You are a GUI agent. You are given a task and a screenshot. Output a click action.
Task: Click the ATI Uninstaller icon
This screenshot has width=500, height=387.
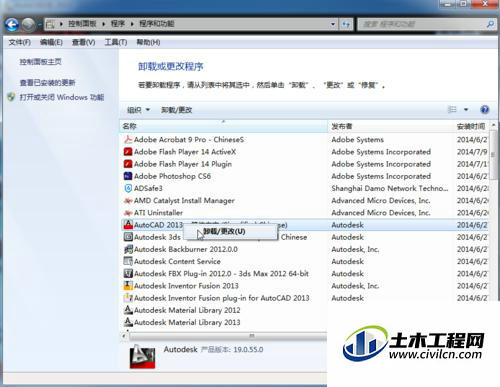[128, 213]
